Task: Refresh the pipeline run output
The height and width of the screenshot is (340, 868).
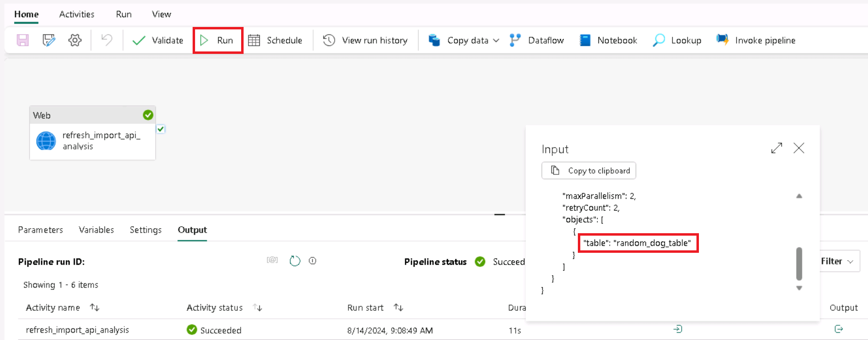Action: [x=295, y=261]
